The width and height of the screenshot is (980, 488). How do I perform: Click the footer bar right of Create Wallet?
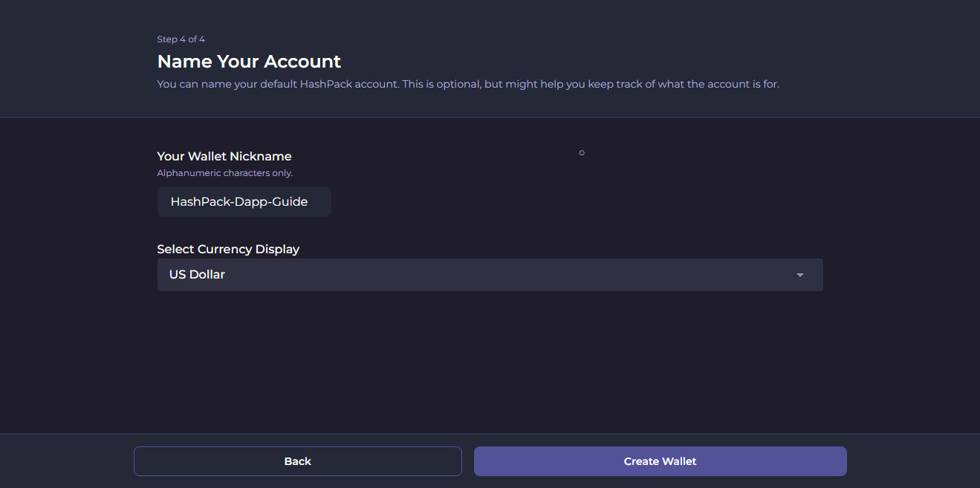(x=912, y=461)
